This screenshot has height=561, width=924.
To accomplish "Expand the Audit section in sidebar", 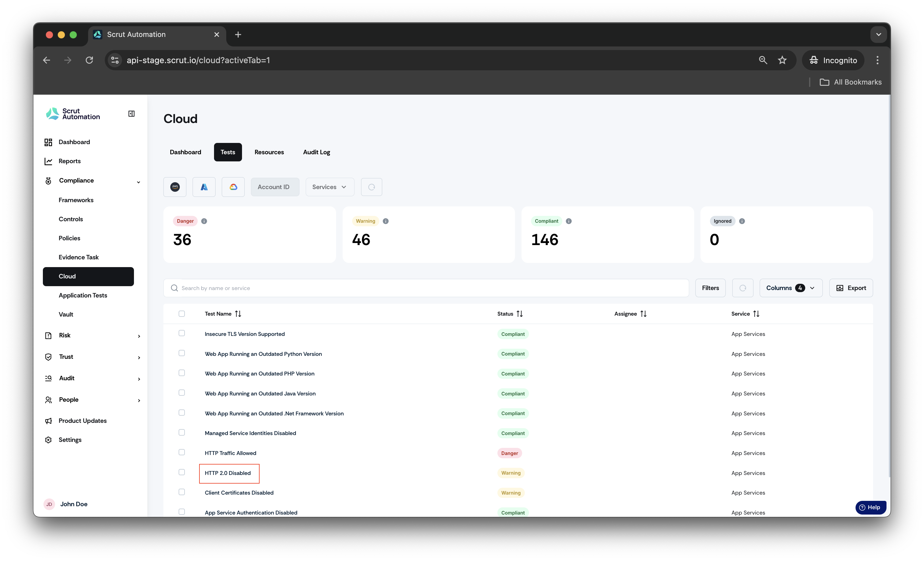I will [x=139, y=379].
